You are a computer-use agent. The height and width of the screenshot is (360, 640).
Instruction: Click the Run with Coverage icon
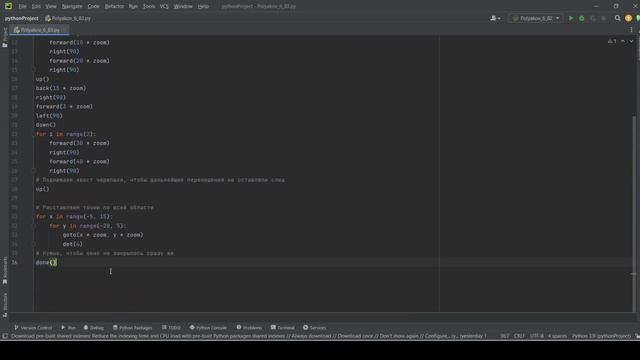tap(593, 18)
